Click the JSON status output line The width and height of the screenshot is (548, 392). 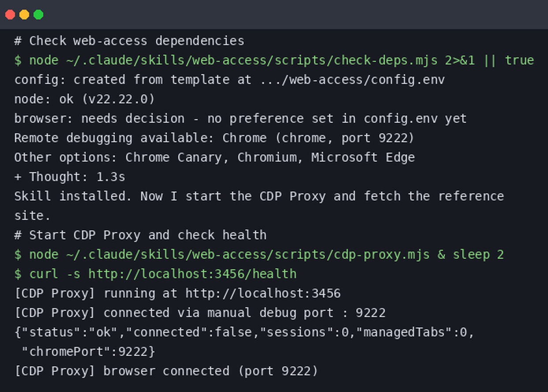244,332
